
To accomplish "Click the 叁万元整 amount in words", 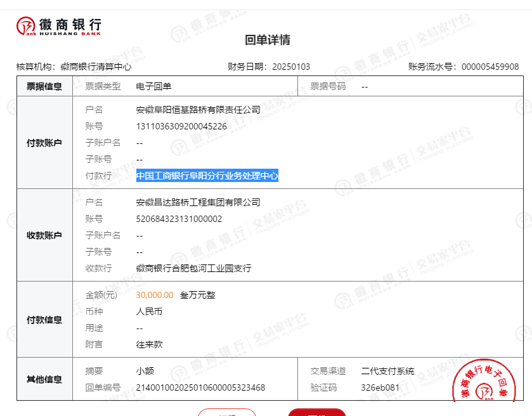I will (x=198, y=295).
